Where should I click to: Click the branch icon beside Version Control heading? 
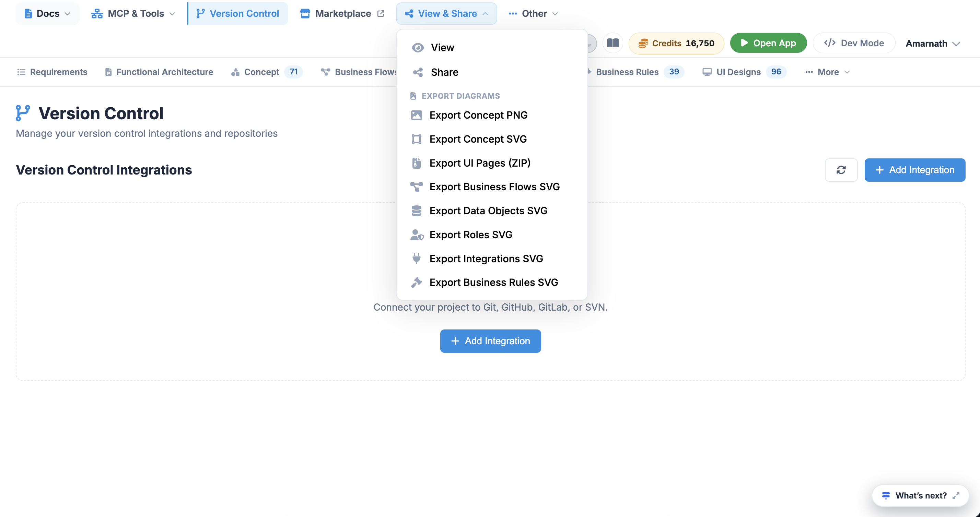click(x=23, y=113)
